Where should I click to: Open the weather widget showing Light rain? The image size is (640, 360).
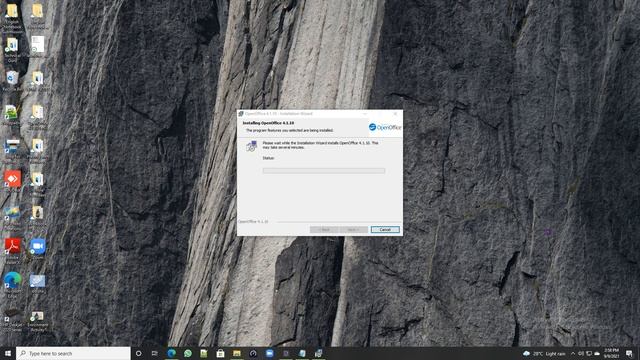[x=544, y=353]
